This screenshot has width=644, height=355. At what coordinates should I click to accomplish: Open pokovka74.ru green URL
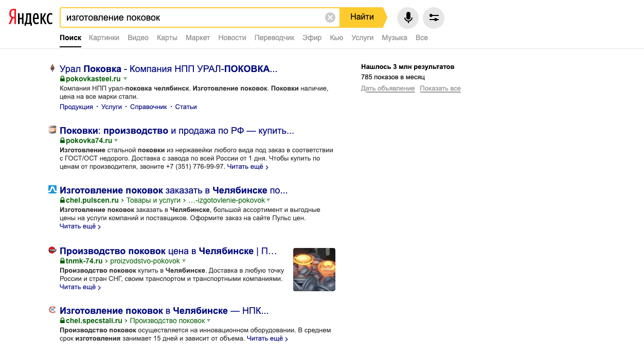(89, 140)
